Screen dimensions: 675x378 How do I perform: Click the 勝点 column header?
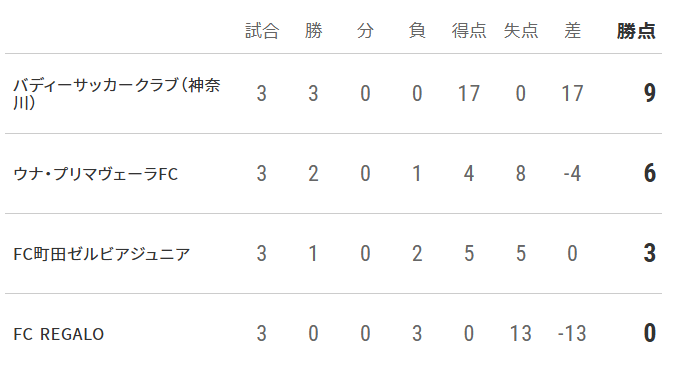[x=636, y=31]
